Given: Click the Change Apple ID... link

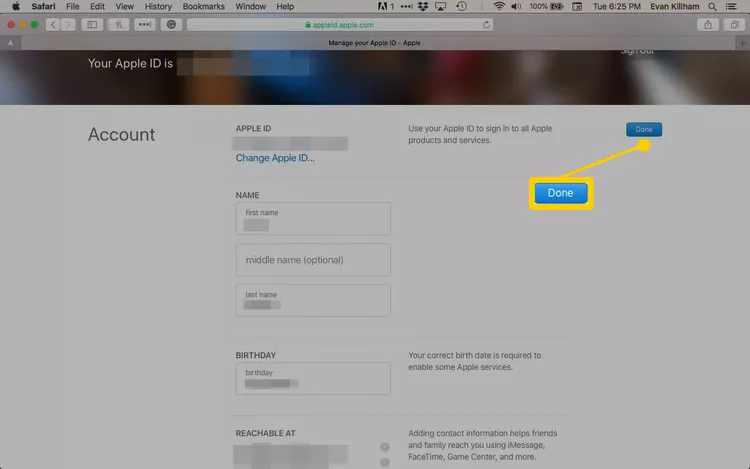Looking at the screenshot, I should (275, 158).
